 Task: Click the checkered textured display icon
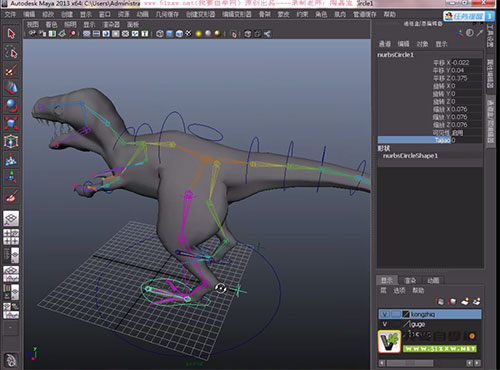pos(189,34)
